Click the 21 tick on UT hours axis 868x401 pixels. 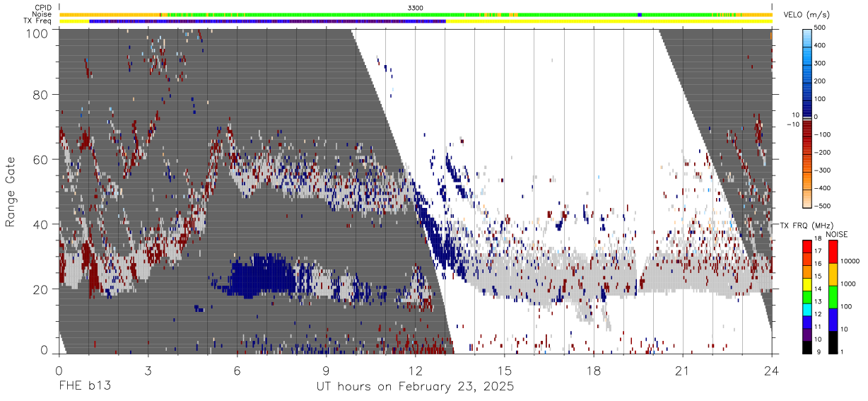[x=683, y=370]
